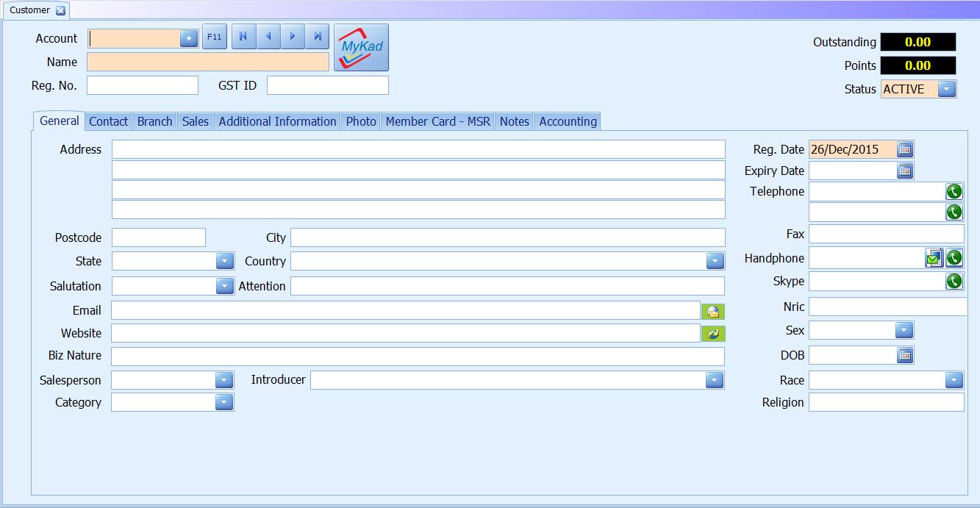
Task: Open Expiry Date calendar picker
Action: tap(905, 171)
